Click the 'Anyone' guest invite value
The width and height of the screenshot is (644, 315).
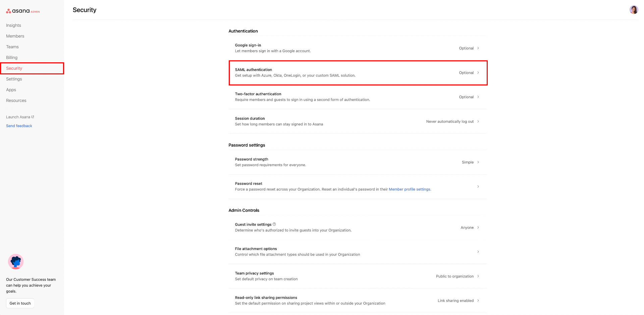pyautogui.click(x=467, y=228)
